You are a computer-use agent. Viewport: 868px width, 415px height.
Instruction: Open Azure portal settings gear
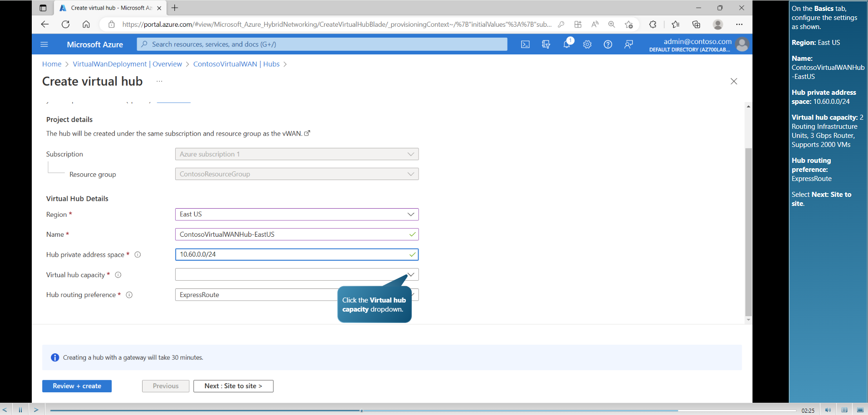587,44
